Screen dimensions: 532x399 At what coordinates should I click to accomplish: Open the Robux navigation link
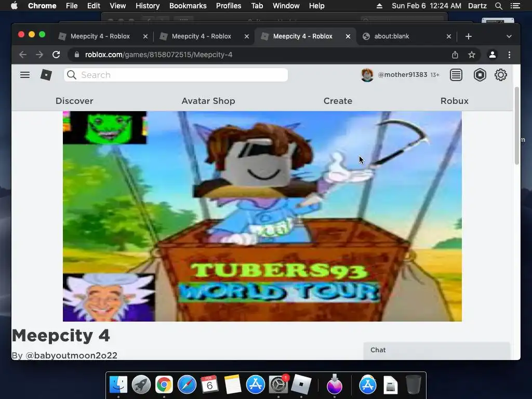[454, 101]
